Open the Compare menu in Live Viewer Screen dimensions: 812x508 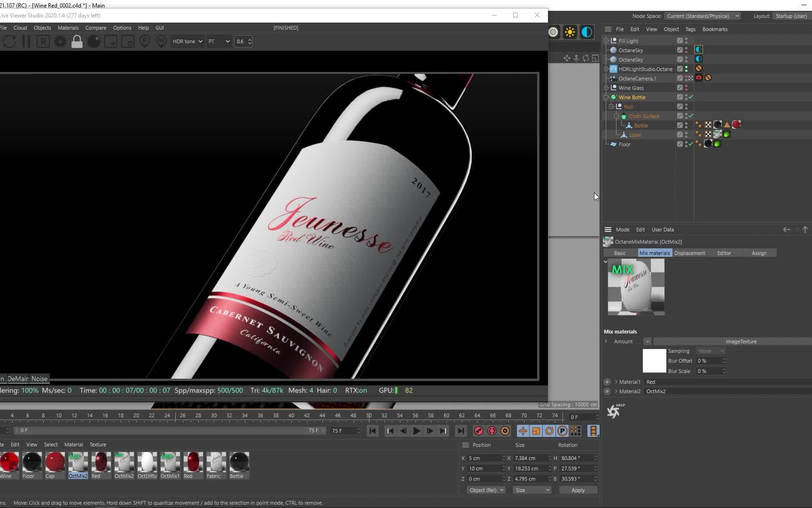[x=96, y=28]
